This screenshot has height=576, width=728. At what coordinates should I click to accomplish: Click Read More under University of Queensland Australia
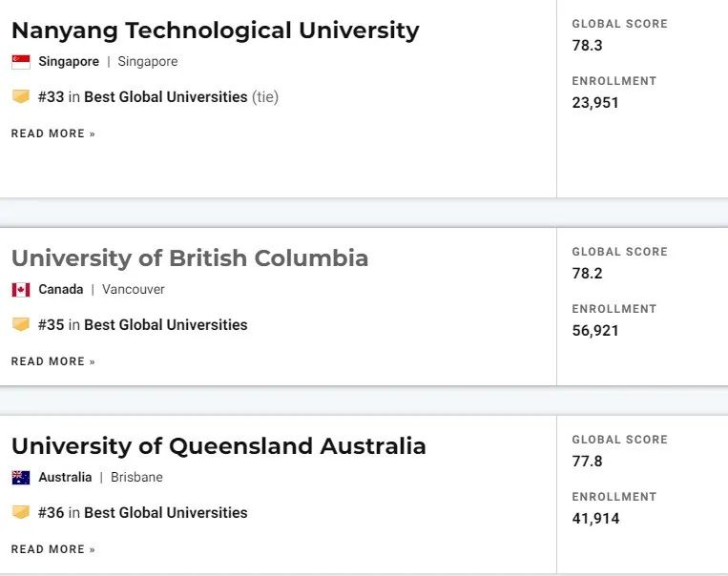53,549
